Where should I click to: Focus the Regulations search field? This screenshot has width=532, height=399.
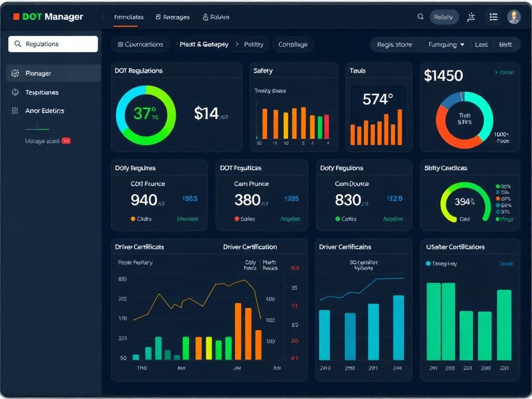pyautogui.click(x=53, y=44)
